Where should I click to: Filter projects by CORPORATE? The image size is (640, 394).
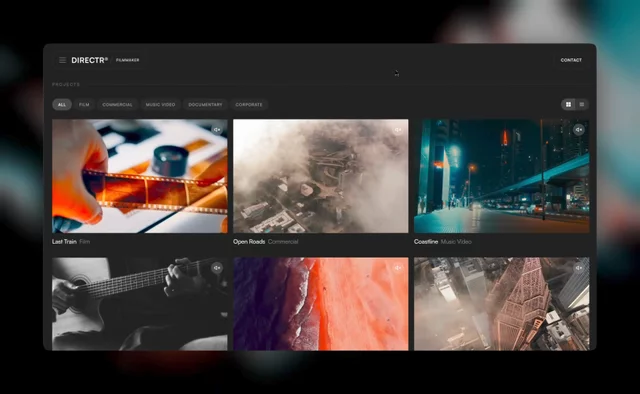[249, 105]
